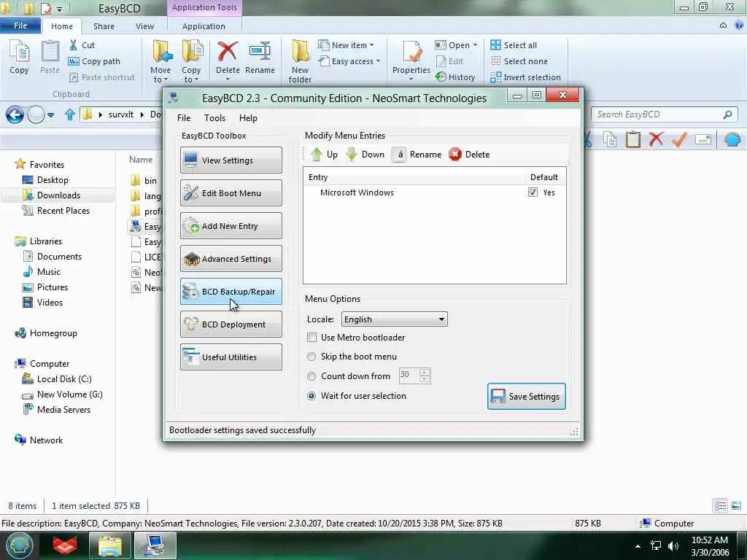This screenshot has width=747, height=560.
Task: Enable Use Metro bootloader checkbox
Action: pos(312,338)
